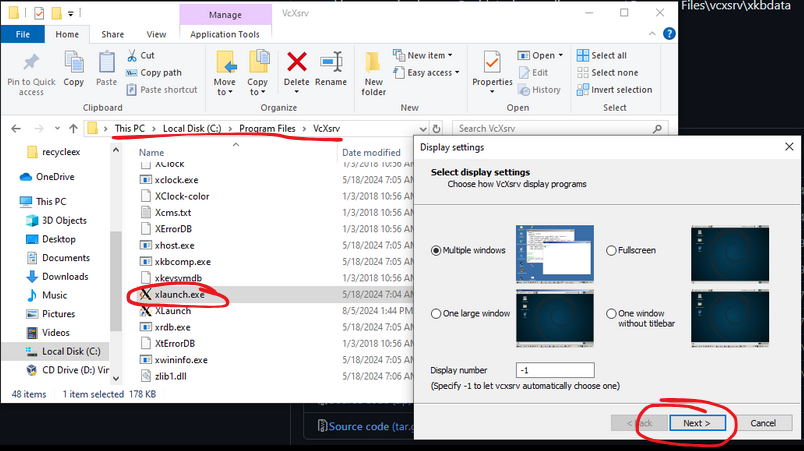Open the Open button dropdown

click(x=560, y=55)
